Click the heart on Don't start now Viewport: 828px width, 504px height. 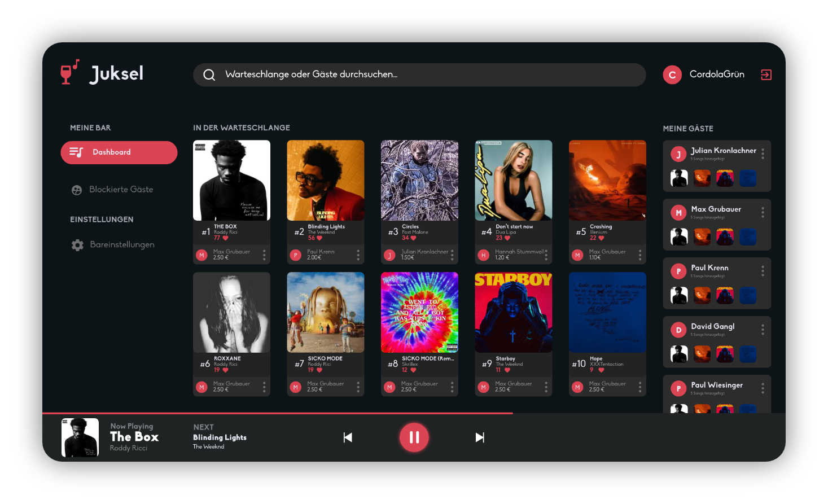pos(507,238)
